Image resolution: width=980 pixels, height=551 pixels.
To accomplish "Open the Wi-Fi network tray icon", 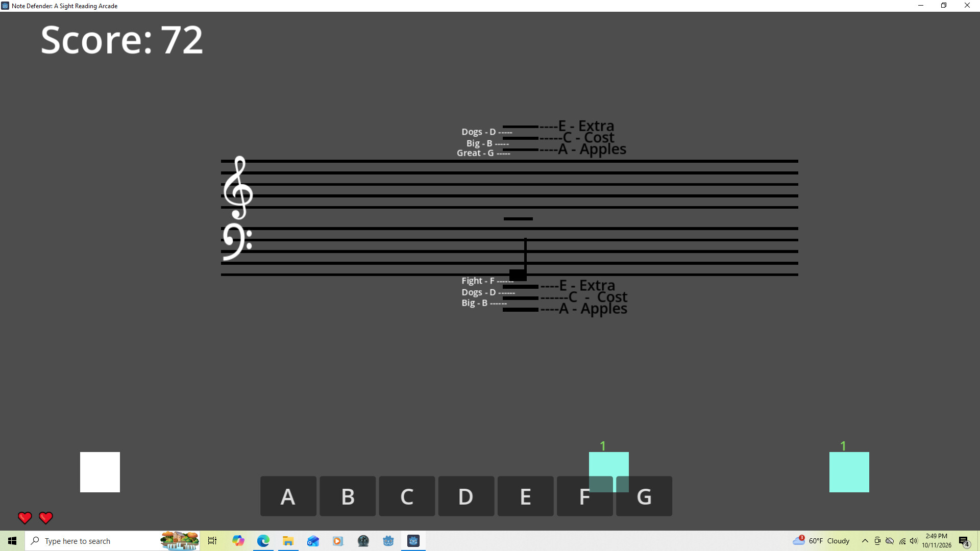I will click(902, 541).
